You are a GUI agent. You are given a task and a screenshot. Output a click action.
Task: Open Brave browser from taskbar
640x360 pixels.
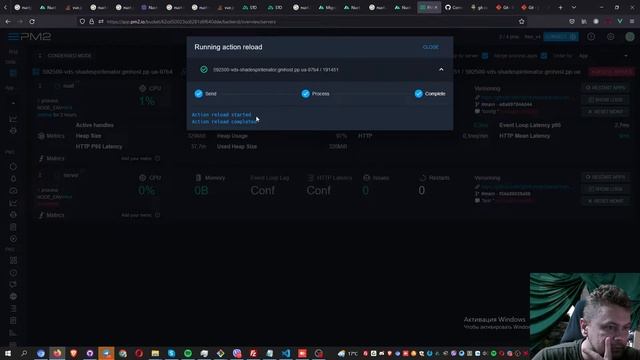tap(73, 353)
